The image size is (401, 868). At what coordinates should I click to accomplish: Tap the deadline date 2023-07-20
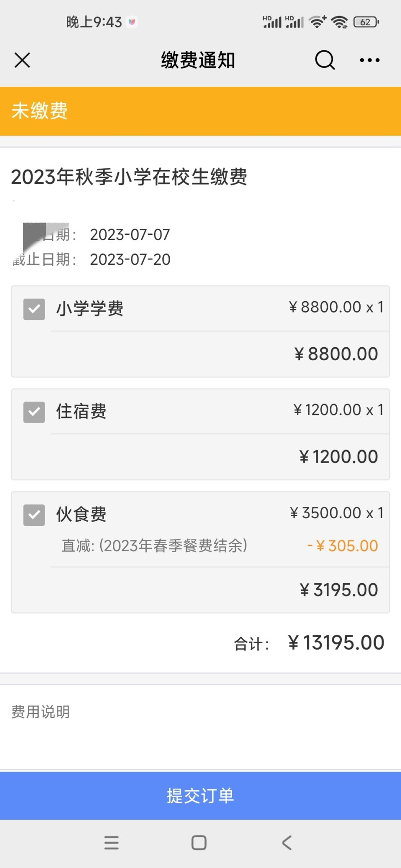click(x=130, y=260)
